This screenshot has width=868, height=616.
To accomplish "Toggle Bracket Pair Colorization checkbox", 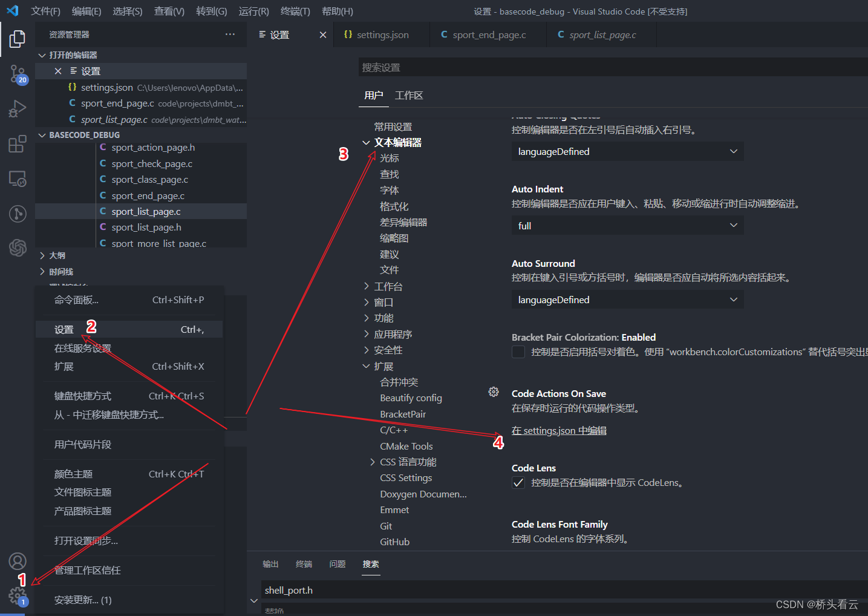I will (x=518, y=352).
